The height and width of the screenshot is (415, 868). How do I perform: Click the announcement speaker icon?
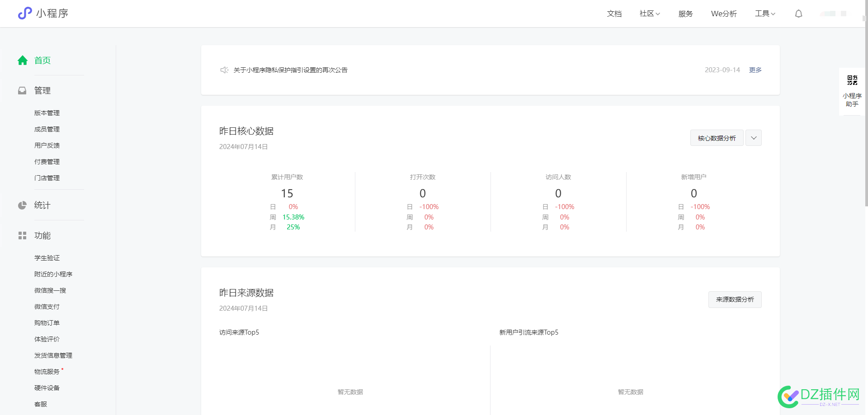pos(224,70)
